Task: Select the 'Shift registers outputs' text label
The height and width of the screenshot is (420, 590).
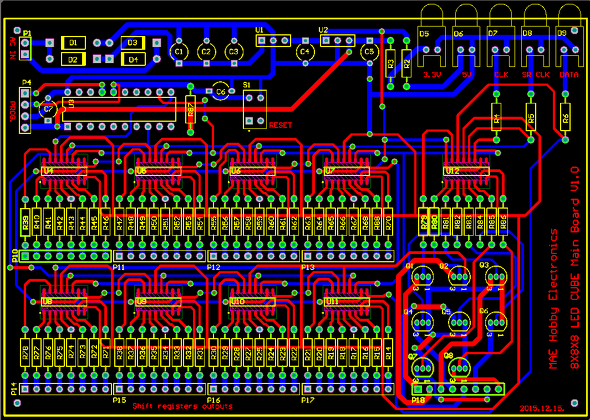Action: 182,406
